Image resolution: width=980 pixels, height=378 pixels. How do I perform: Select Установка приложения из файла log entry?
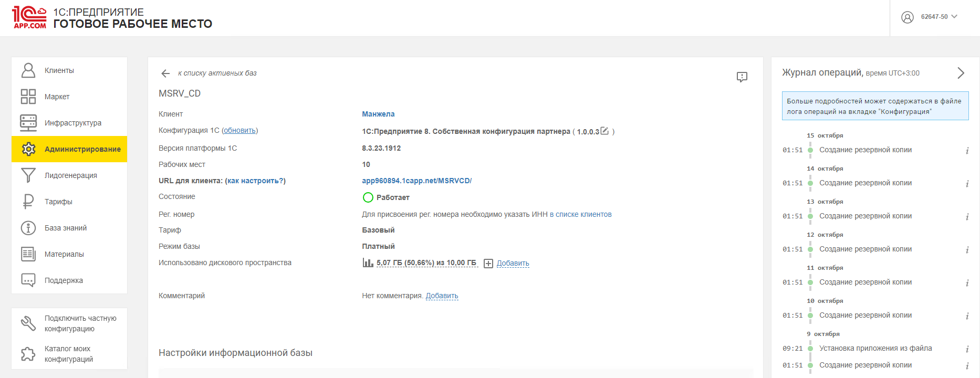875,348
